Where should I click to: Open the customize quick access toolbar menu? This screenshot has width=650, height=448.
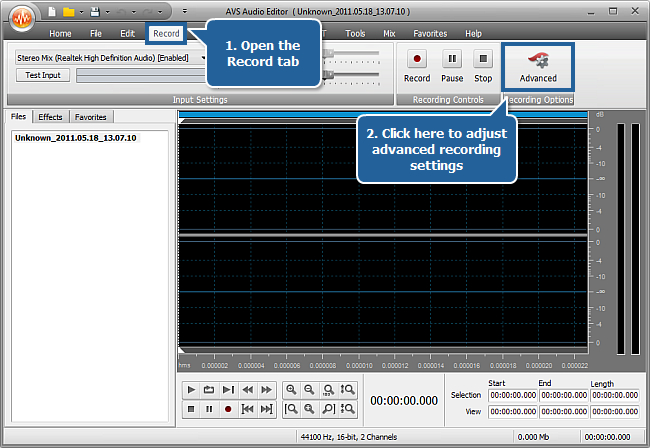tap(185, 12)
